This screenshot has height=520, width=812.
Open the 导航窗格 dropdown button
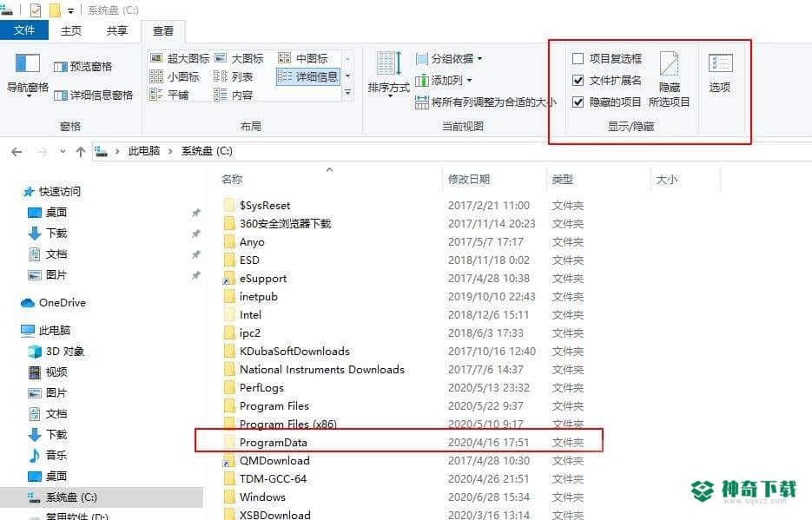tap(28, 75)
